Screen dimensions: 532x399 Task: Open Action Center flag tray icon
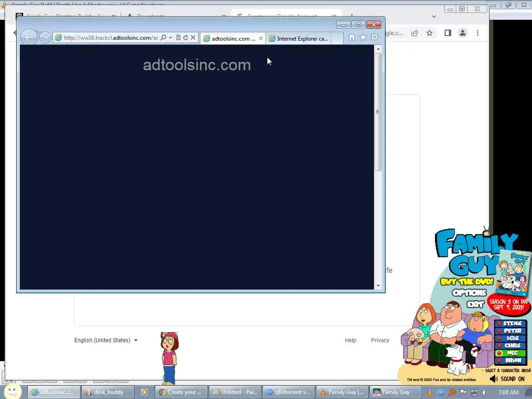coord(463,393)
